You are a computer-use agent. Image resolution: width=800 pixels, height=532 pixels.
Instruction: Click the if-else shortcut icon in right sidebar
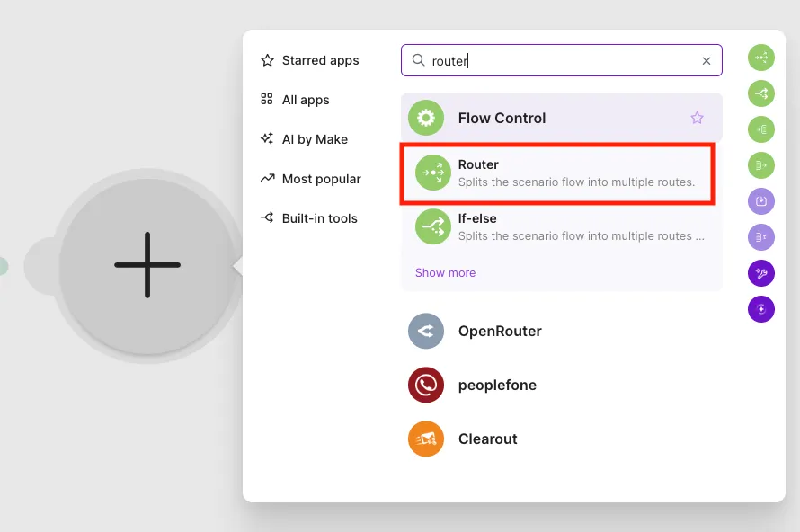tap(761, 93)
